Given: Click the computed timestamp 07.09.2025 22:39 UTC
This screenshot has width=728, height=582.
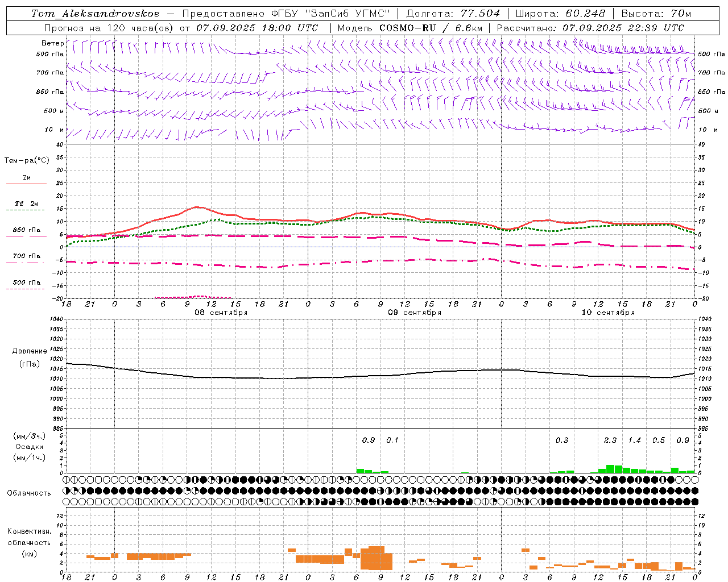Looking at the screenshot, I should click(623, 27).
